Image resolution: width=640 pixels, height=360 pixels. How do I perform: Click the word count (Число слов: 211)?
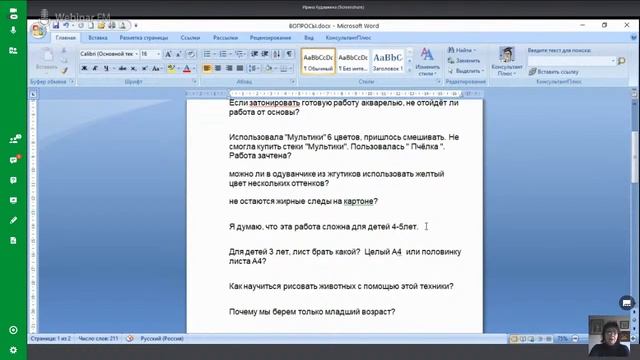[98, 338]
